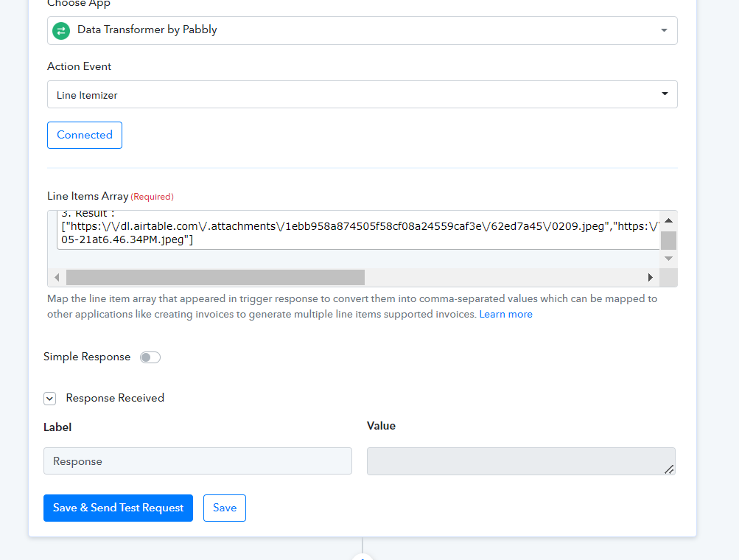Click the Simple Response label
Image resolution: width=739 pixels, height=560 pixels.
(87, 357)
